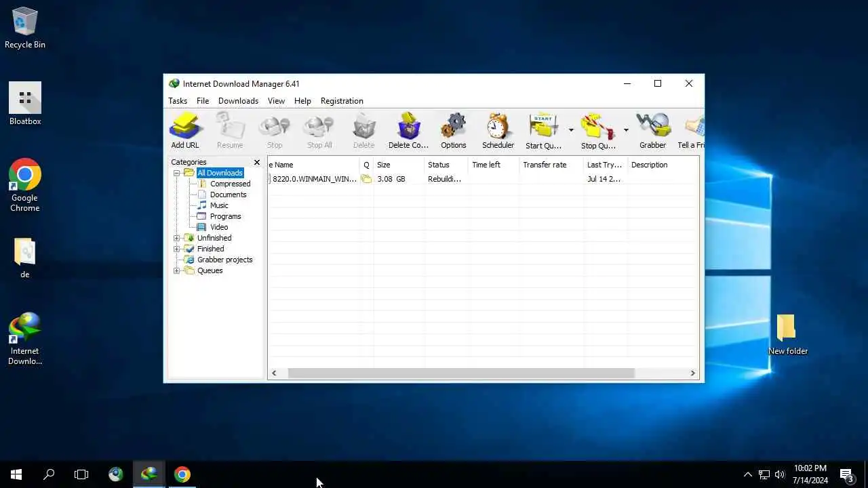The width and height of the screenshot is (868, 488).
Task: Click the download list's scroll right arrow
Action: tap(692, 373)
